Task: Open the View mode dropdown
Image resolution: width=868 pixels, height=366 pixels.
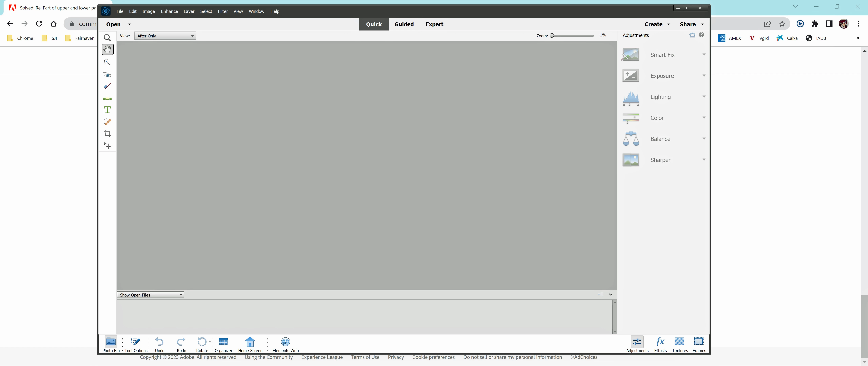Action: (x=165, y=36)
